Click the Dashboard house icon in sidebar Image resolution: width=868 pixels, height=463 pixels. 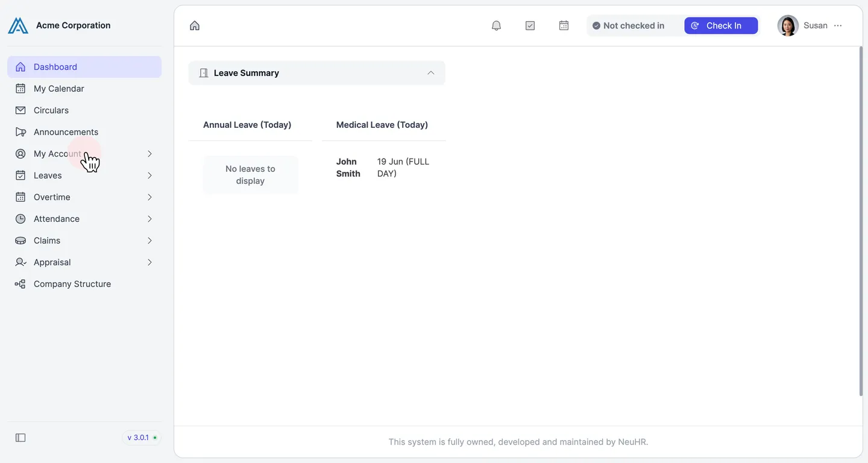coord(20,67)
